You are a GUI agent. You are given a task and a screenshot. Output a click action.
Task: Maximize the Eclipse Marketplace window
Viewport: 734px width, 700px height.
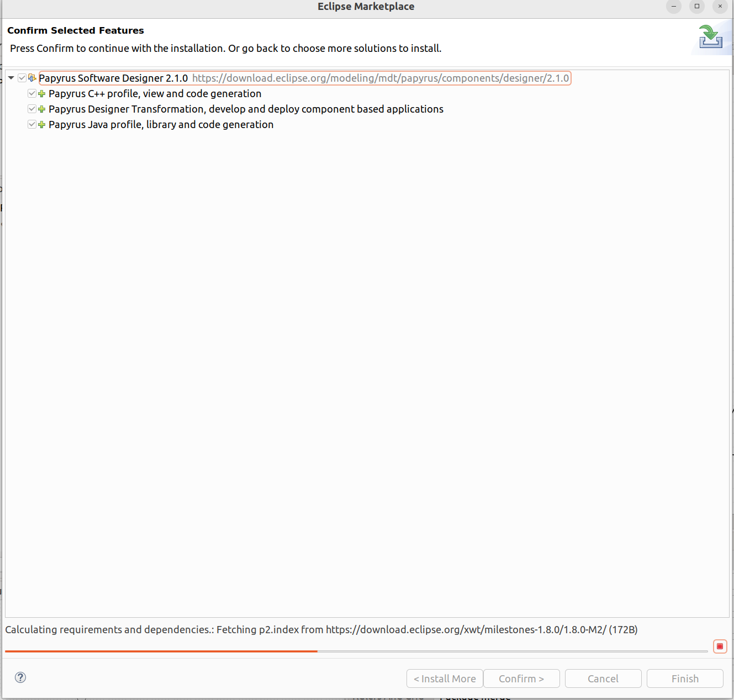click(697, 6)
